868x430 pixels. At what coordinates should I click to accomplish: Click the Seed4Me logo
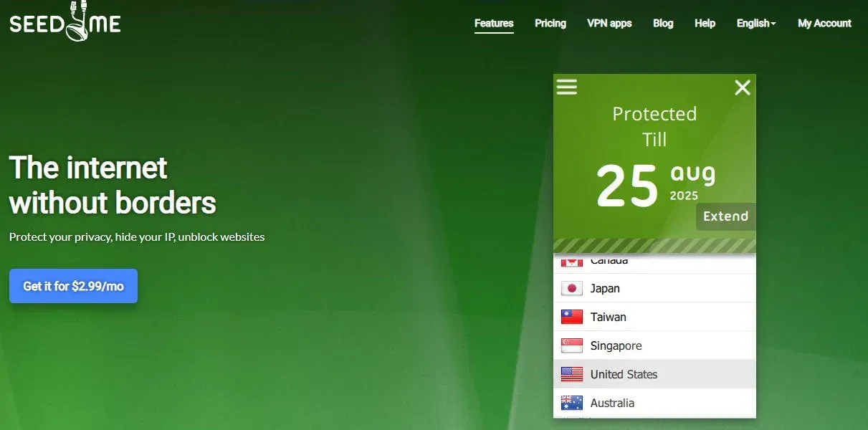[65, 22]
